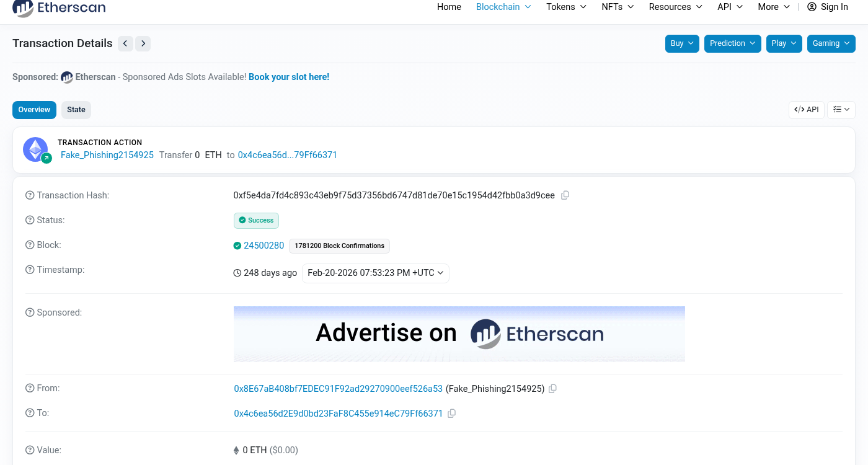This screenshot has width=868, height=465.
Task: Click the Ethereum transaction action icon
Action: [36, 149]
